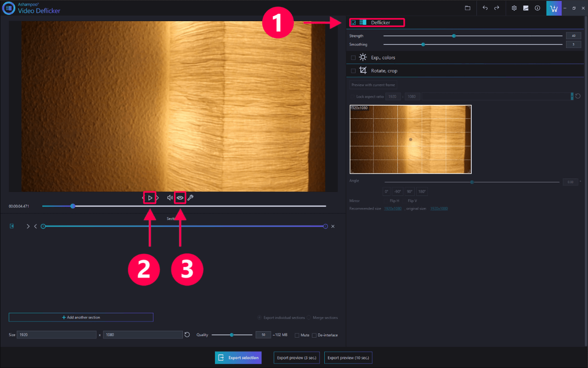Screen dimensions: 588x368
Task: Toggle the eye preview comparison icon
Action: coord(180,198)
